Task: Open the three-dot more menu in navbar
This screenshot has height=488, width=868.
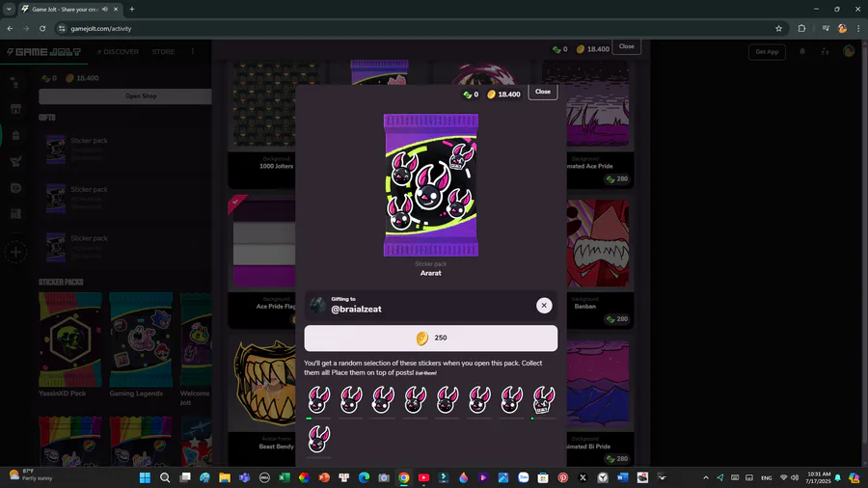Action: [193, 51]
